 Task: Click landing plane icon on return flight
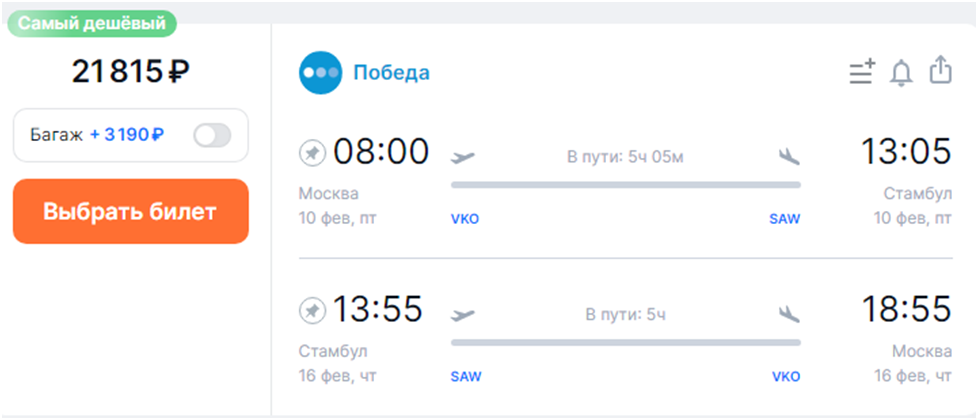(789, 314)
